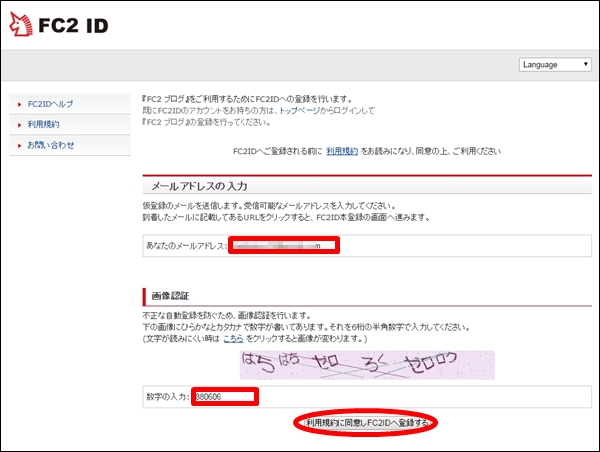Click the 画像認証 heading text

click(170, 296)
